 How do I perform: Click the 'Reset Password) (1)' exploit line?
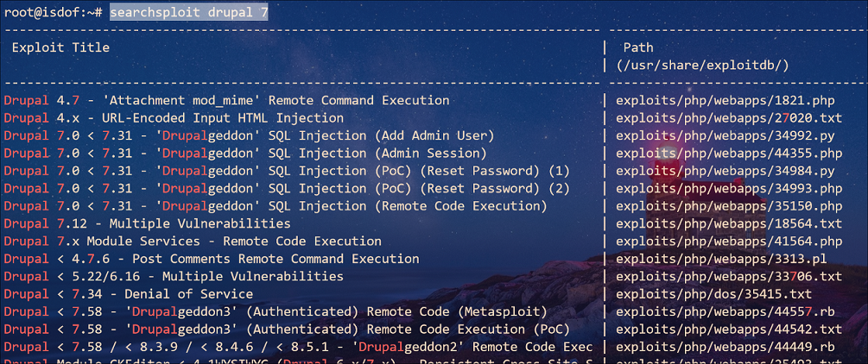pyautogui.click(x=286, y=171)
